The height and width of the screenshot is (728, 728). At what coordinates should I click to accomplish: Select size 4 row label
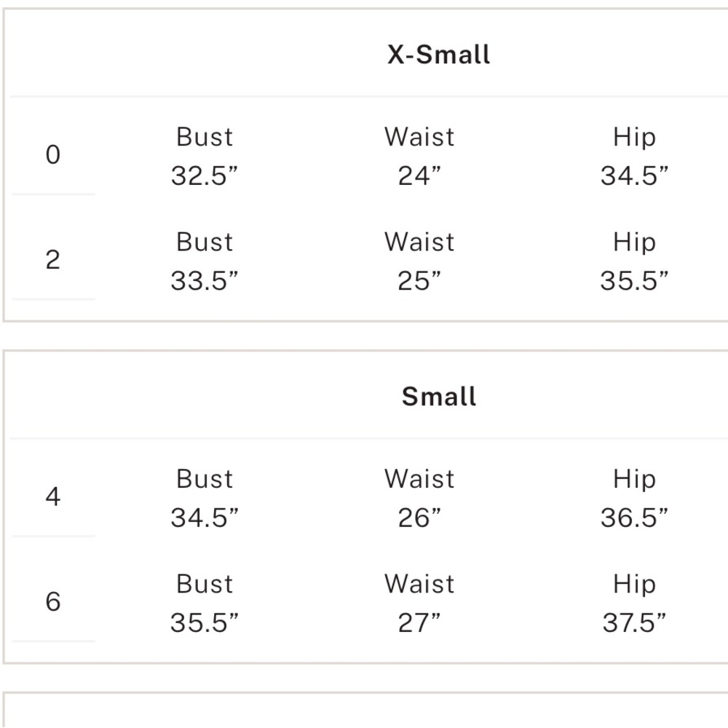(x=53, y=496)
